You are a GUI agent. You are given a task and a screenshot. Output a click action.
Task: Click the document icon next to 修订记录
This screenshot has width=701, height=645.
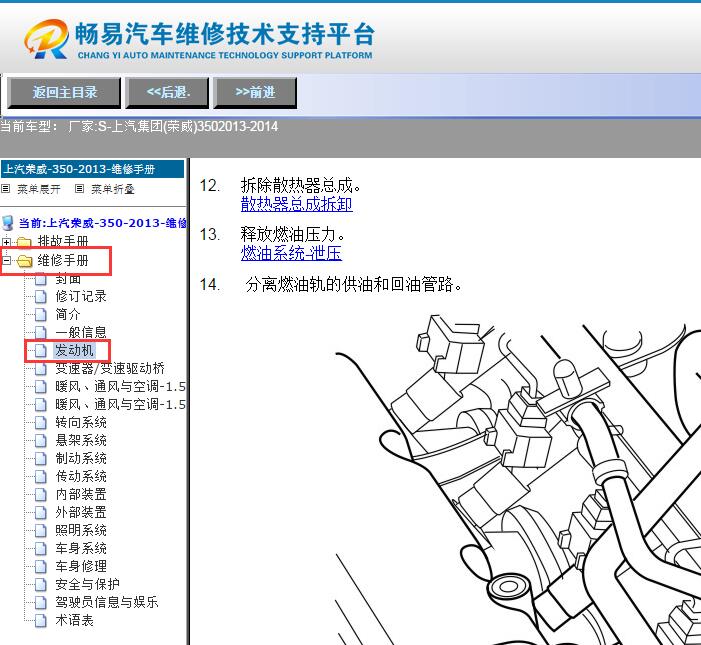click(41, 297)
